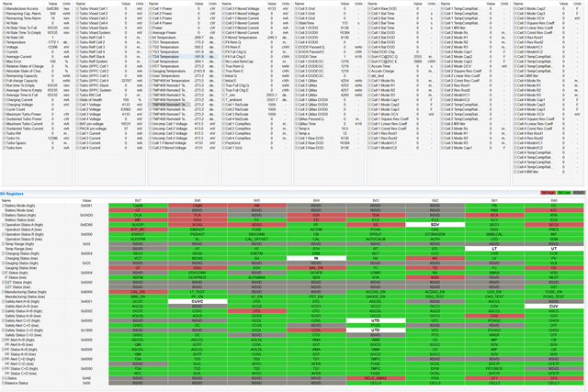This screenshot has height=392, width=588.
Task: Click the icon beside Manufacturer Access register
Action: pyautogui.click(x=4, y=8)
